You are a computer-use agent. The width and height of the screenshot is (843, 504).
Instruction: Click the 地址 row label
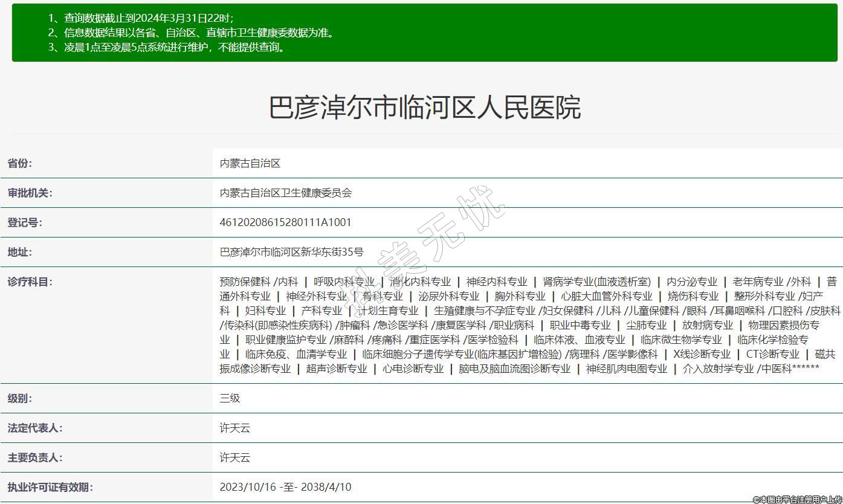coord(20,252)
